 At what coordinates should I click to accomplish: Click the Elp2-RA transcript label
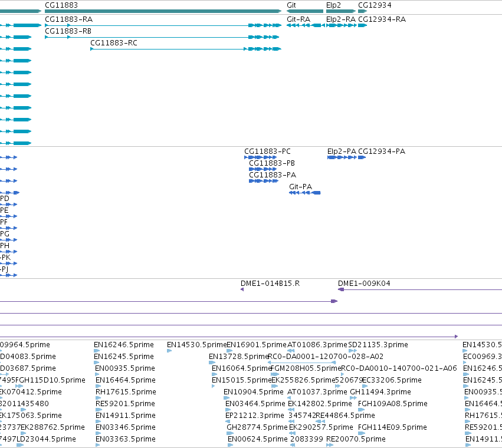(x=340, y=19)
